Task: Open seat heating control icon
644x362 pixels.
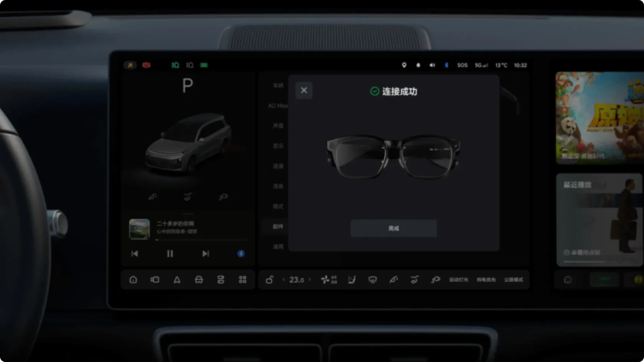Action: (352, 280)
